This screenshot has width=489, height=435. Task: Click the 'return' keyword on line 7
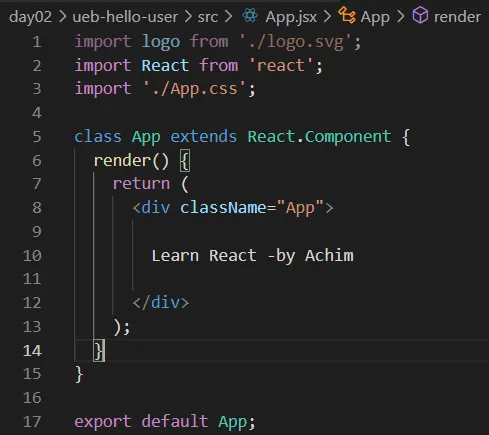click(x=141, y=184)
